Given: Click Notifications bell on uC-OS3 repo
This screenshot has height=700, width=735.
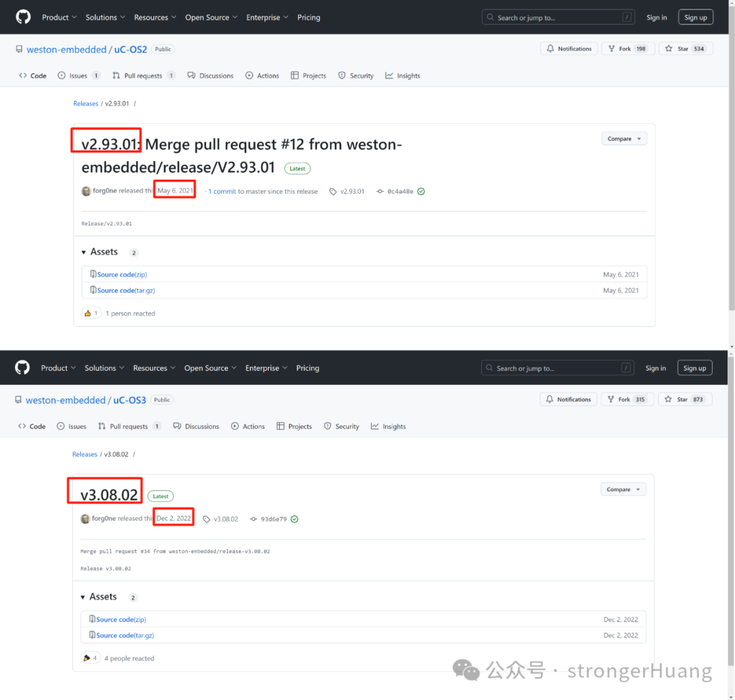Looking at the screenshot, I should pyautogui.click(x=568, y=399).
